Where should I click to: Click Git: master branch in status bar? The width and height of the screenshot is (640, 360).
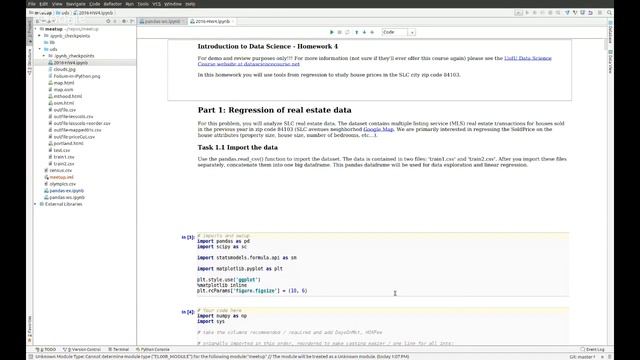coord(583,357)
